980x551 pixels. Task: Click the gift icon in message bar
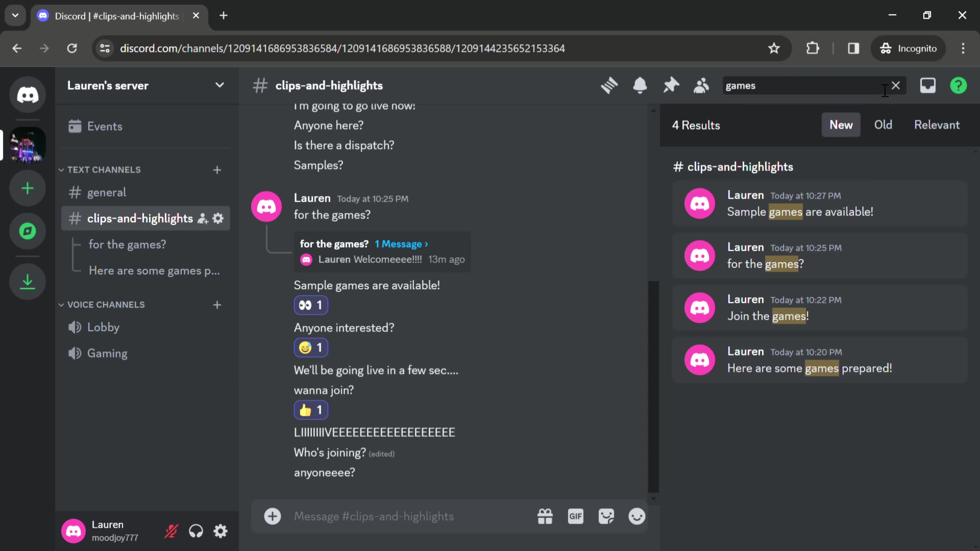545,516
